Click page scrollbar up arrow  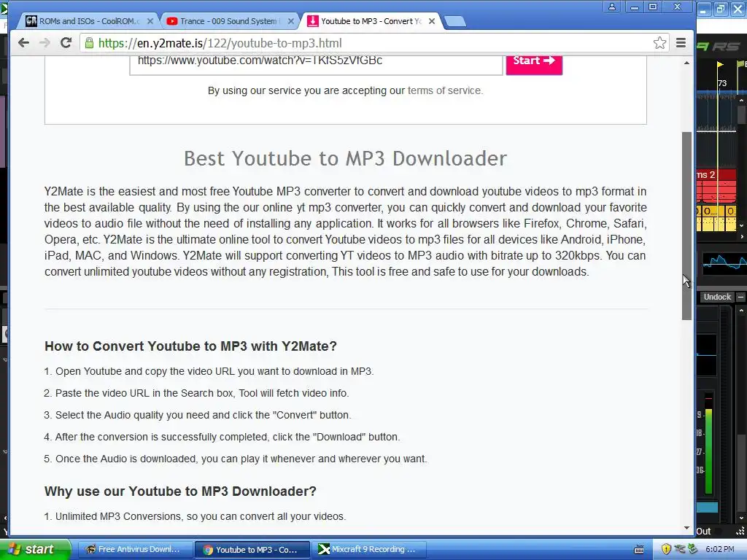(x=686, y=63)
